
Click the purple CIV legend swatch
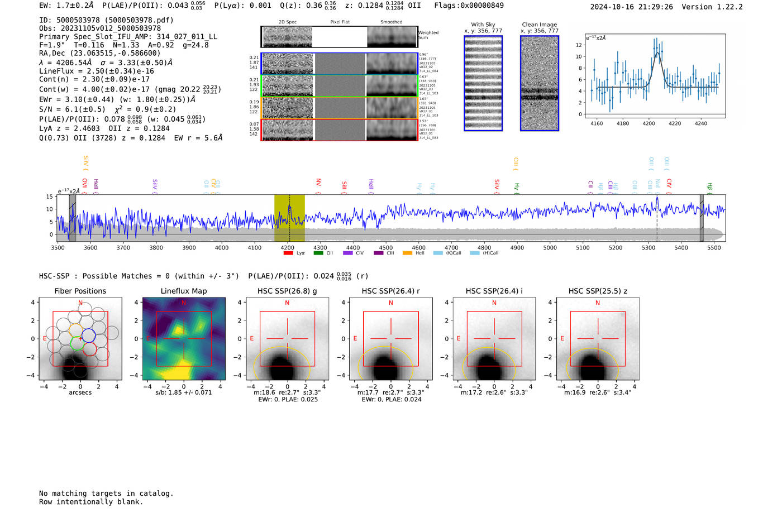pyautogui.click(x=348, y=253)
